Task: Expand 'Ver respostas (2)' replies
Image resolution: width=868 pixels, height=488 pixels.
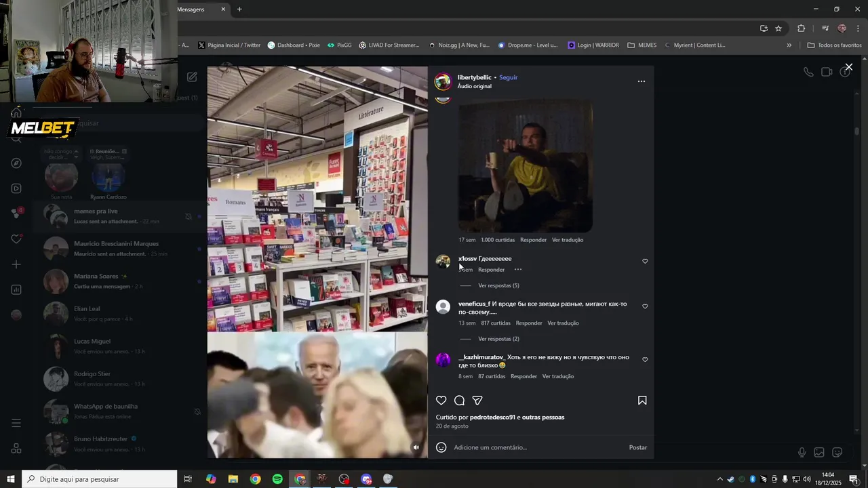Action: coord(498,339)
